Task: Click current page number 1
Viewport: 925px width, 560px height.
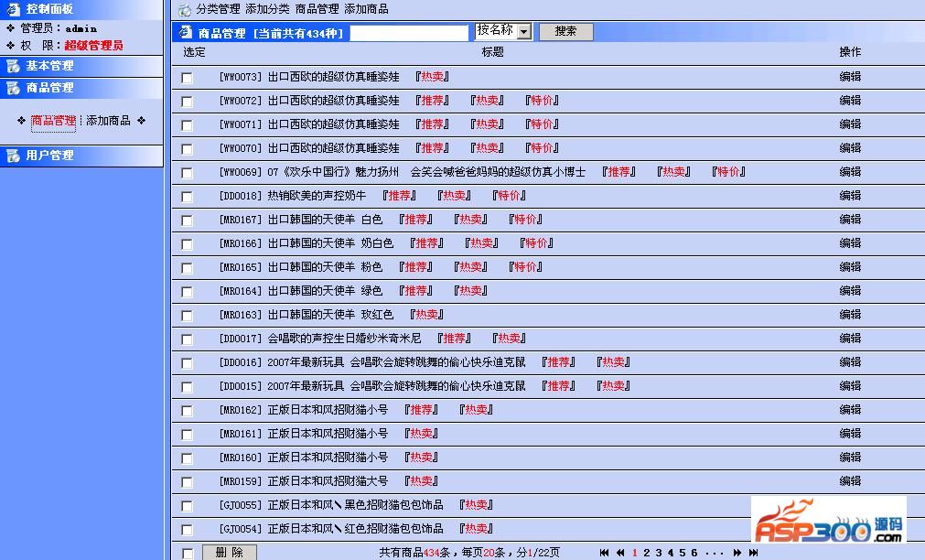Action: coord(635,553)
